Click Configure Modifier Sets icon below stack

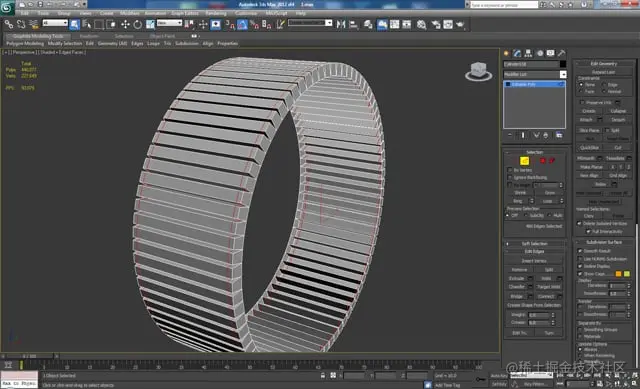coord(559,135)
